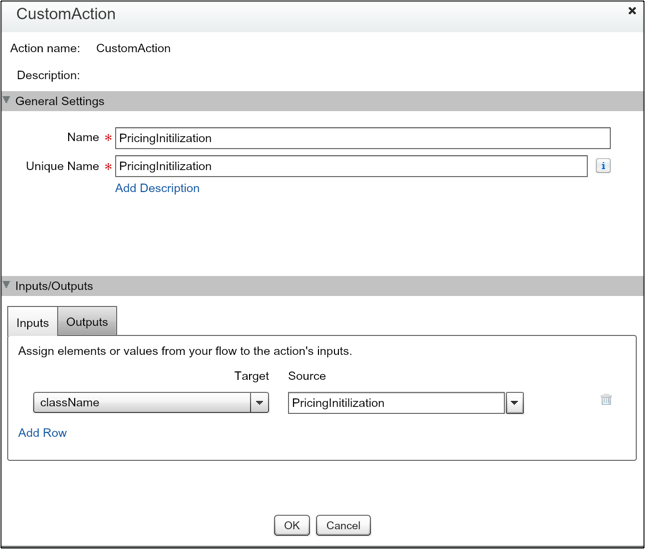Switch to the Outputs tab
The height and width of the screenshot is (549, 645).
pos(87,322)
